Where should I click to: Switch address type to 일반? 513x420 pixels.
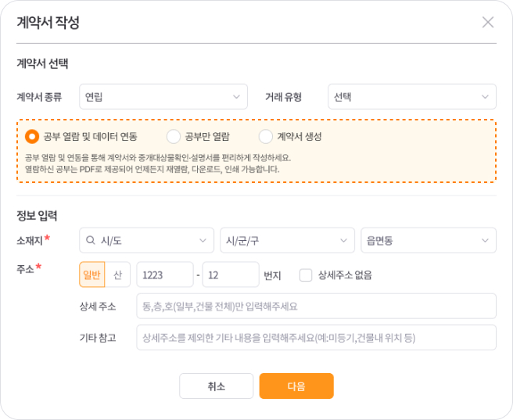coord(92,275)
